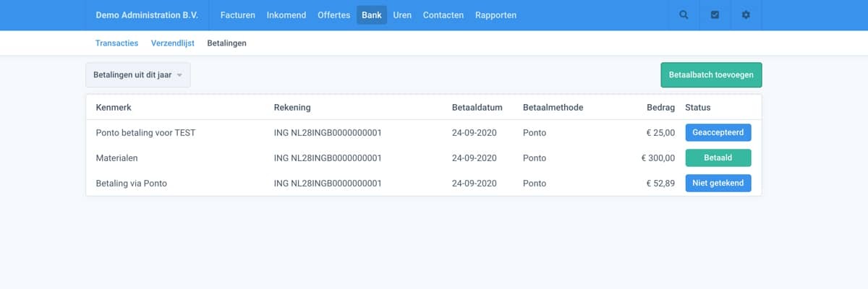The width and height of the screenshot is (868, 289).
Task: Click the Rekening column header
Action: pyautogui.click(x=292, y=108)
